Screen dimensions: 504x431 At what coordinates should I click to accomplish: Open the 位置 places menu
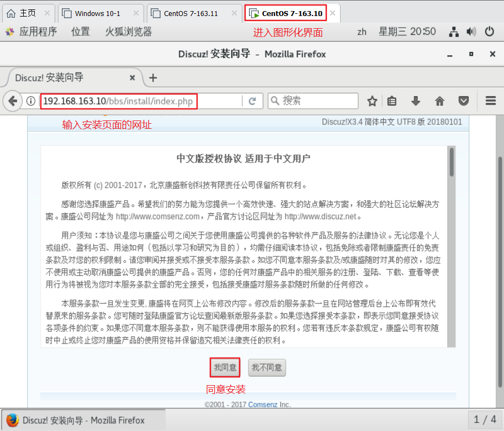click(81, 31)
